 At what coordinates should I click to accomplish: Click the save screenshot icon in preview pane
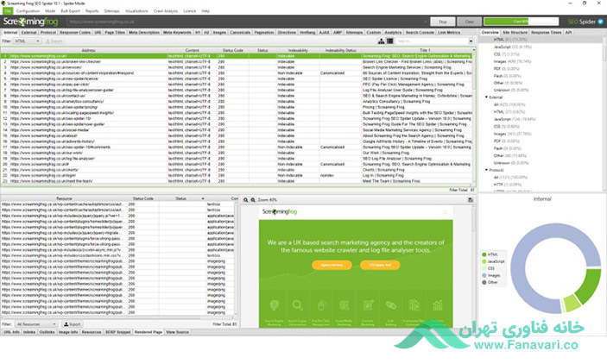[x=471, y=200]
